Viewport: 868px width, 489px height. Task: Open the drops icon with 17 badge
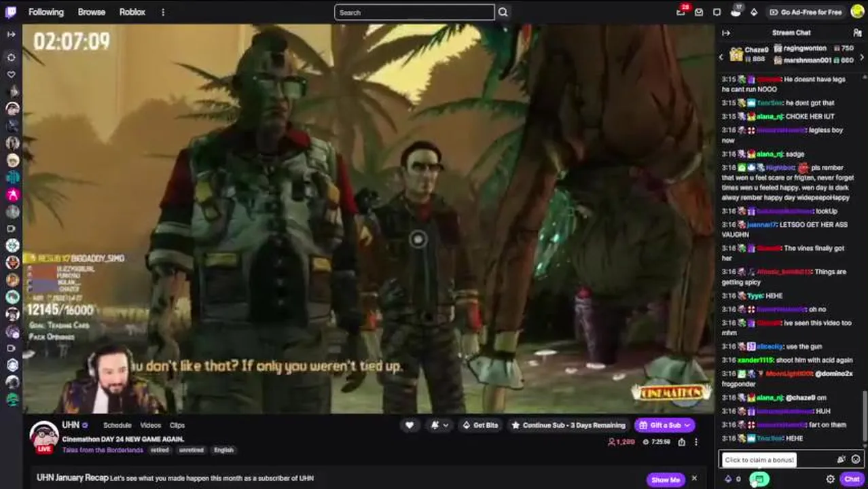[x=736, y=12]
